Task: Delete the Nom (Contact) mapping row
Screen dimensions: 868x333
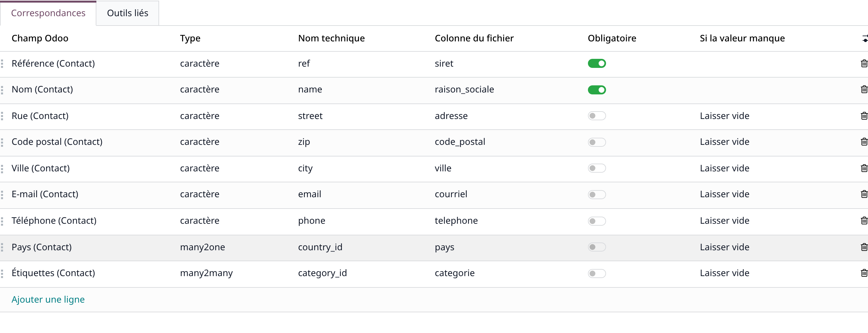Action: 864,89
